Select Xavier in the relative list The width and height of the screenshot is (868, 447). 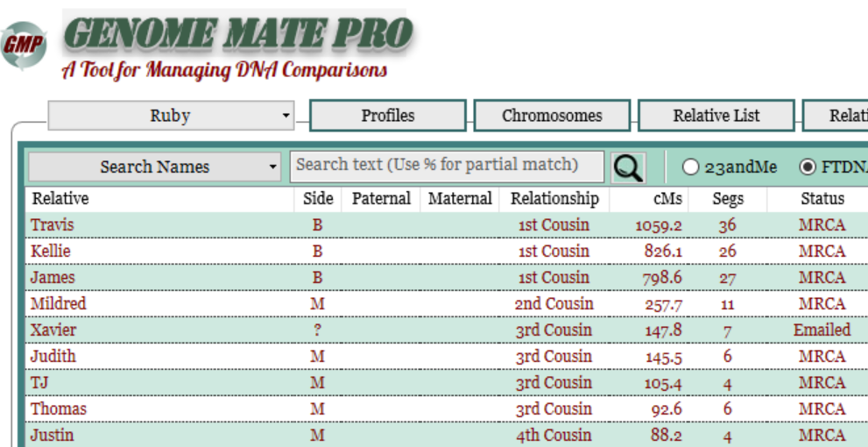(x=53, y=330)
